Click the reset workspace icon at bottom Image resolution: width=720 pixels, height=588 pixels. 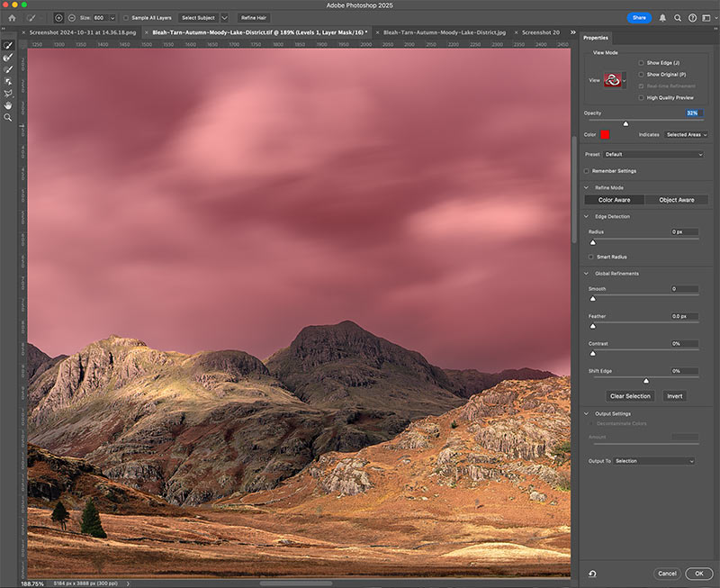point(593,574)
